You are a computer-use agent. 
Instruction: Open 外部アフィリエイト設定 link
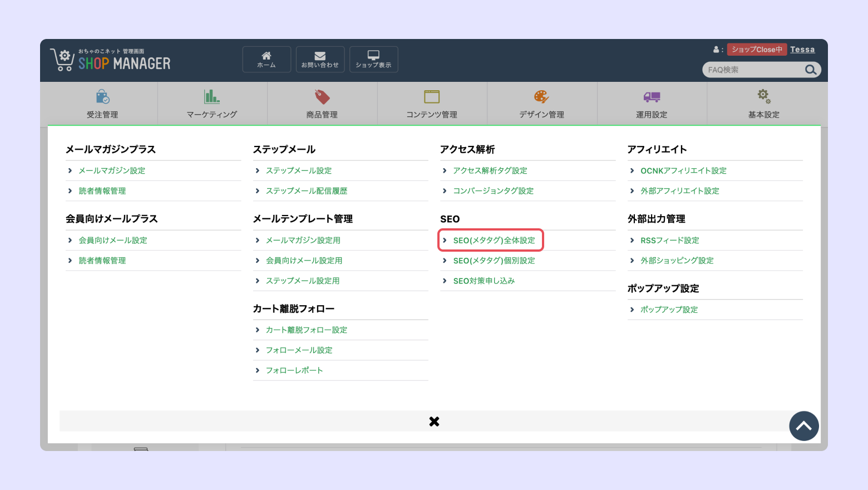click(x=680, y=191)
